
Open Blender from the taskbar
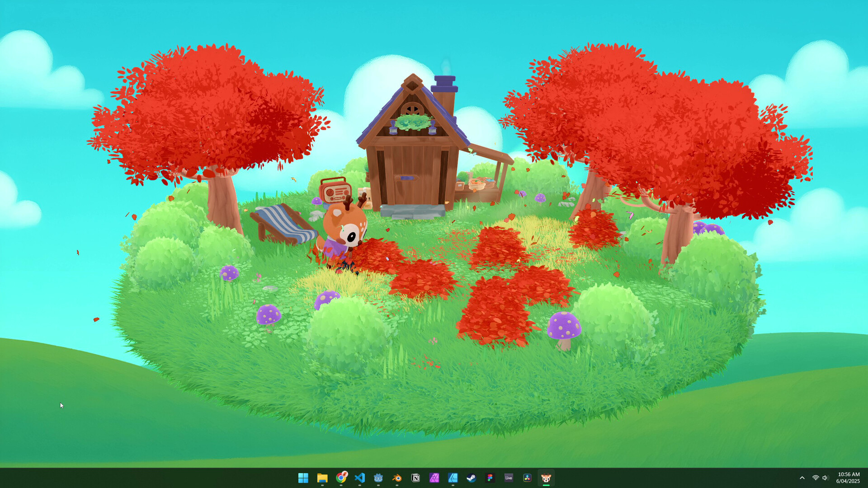397,478
